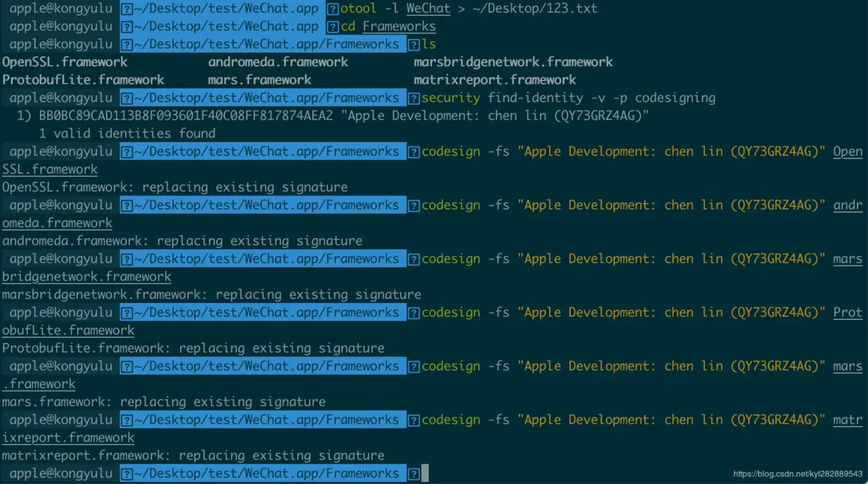Select marsbridgenetwork.framework in the ls listing
This screenshot has width=868, height=484.
pos(513,62)
